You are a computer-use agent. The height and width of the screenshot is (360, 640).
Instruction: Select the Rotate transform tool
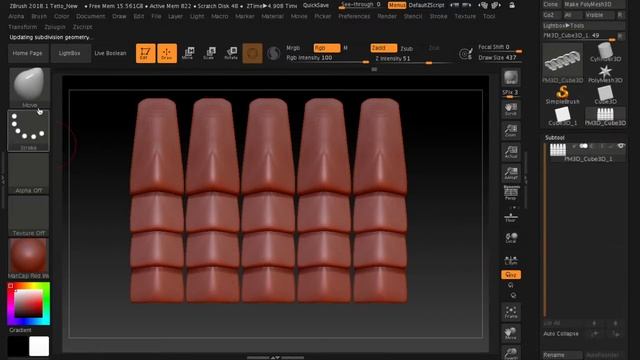pos(231,53)
